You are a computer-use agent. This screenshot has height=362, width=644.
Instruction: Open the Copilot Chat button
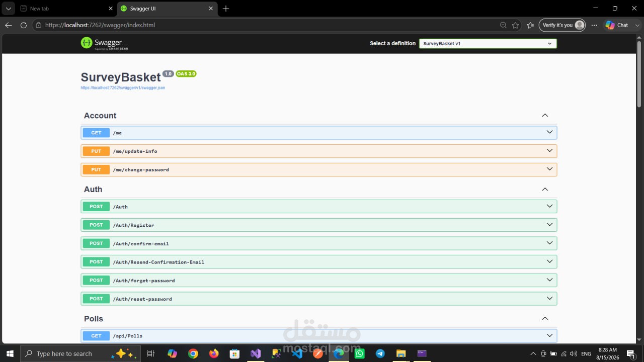point(617,25)
